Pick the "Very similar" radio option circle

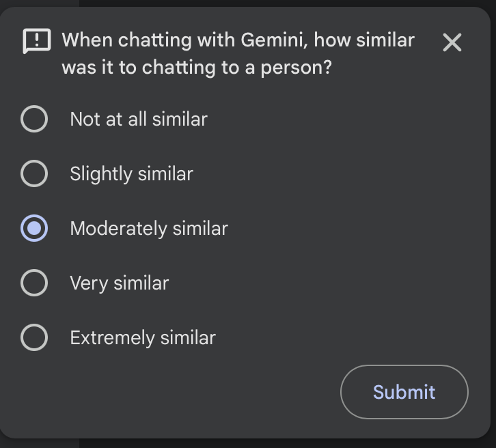(34, 283)
